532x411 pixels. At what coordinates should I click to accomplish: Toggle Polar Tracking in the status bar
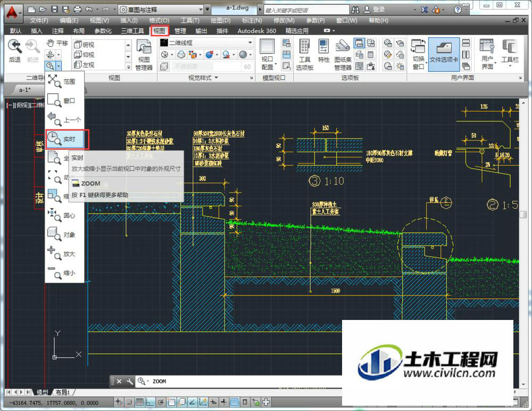click(161, 402)
